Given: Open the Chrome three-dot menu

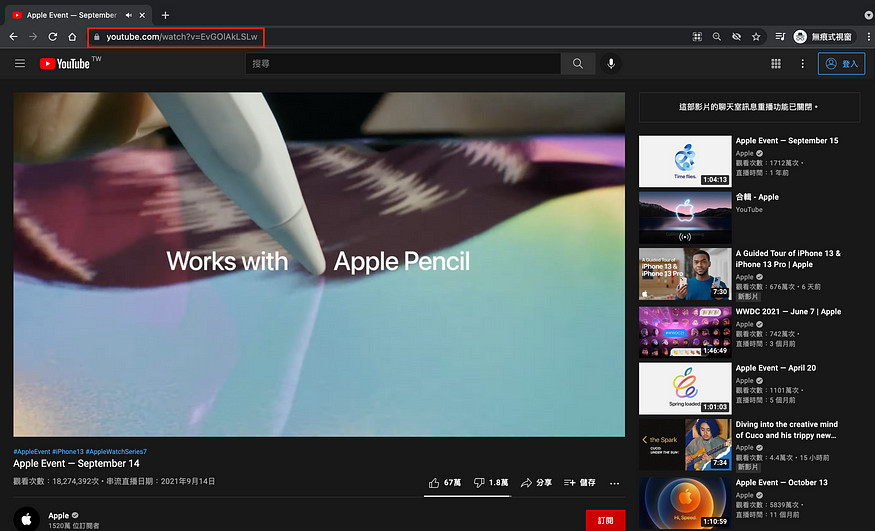Looking at the screenshot, I should pyautogui.click(x=868, y=37).
